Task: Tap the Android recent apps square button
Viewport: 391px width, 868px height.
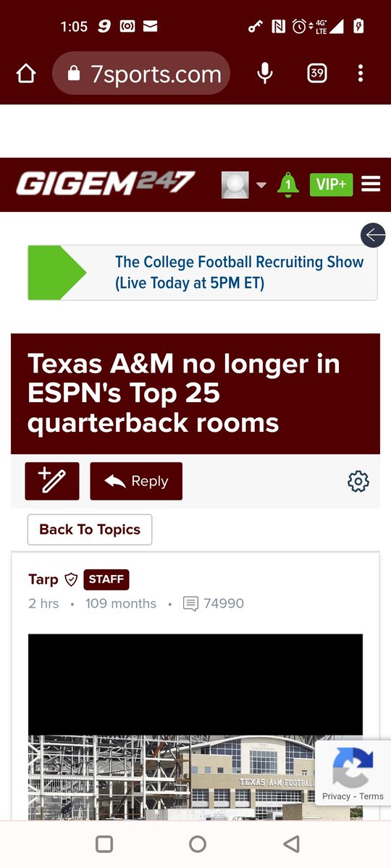Action: click(104, 843)
